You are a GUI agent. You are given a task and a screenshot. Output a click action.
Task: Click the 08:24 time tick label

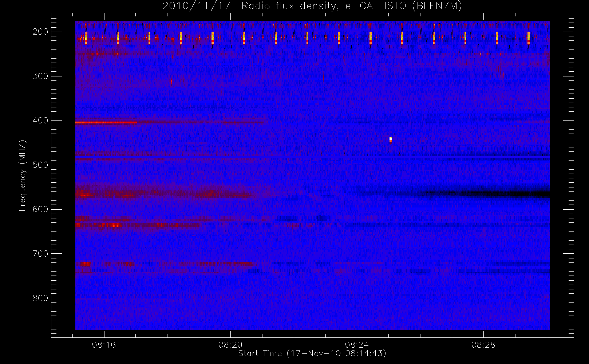click(357, 345)
